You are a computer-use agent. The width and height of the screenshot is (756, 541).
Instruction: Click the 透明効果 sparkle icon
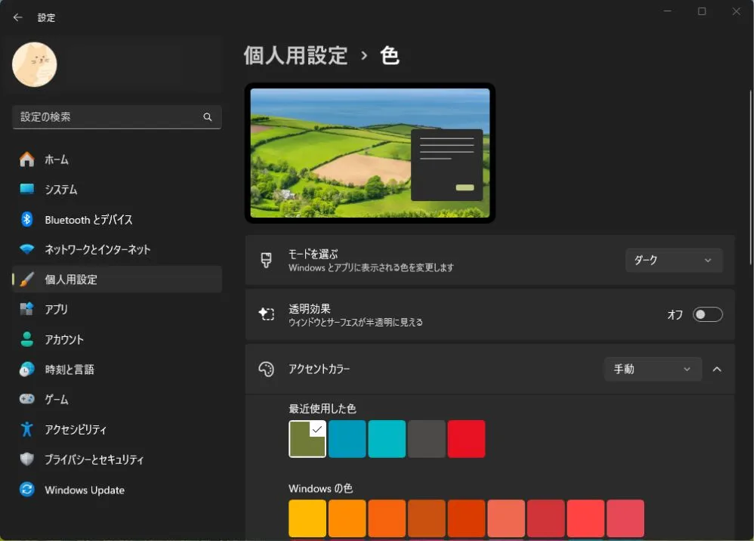coord(266,314)
